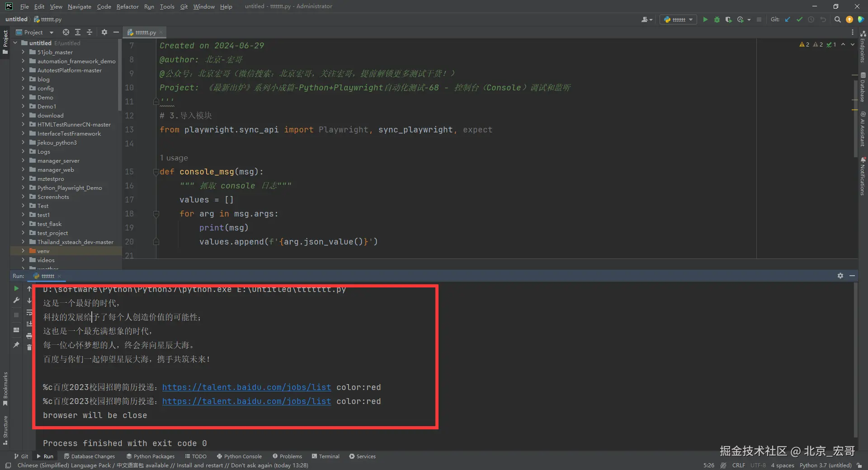This screenshot has width=868, height=470.
Task: Expand the Screenshots folder
Action: [x=23, y=197]
